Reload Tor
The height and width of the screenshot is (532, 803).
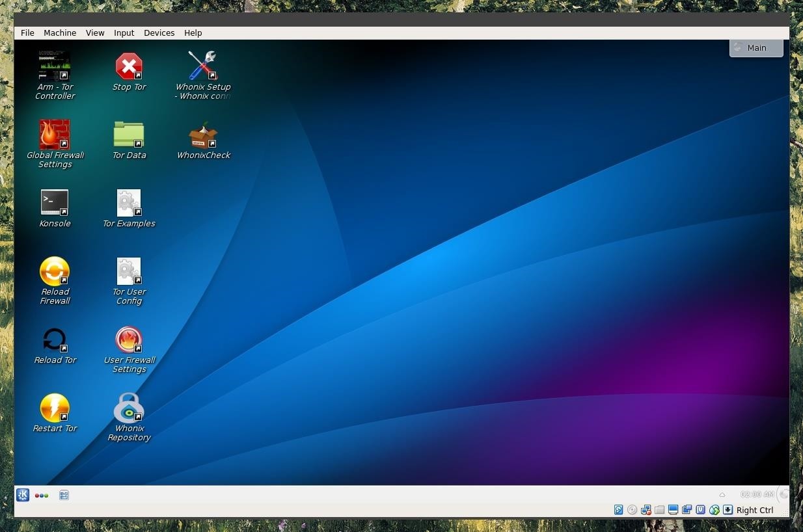pos(55,340)
